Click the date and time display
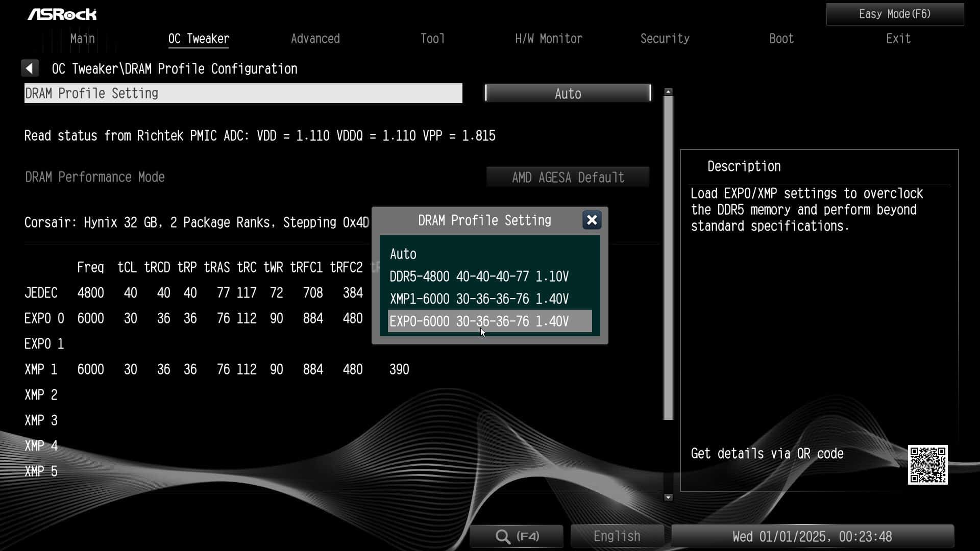This screenshot has height=551, width=980. (812, 536)
